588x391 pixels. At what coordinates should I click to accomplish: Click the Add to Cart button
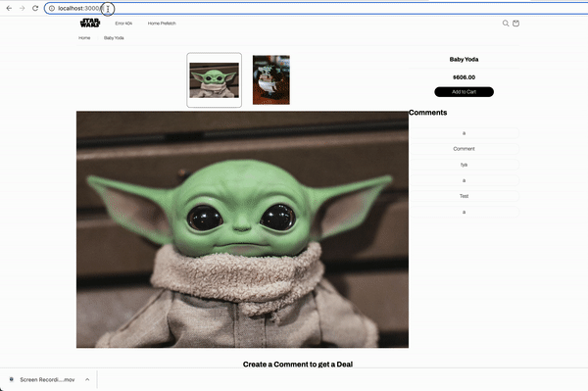pos(464,92)
